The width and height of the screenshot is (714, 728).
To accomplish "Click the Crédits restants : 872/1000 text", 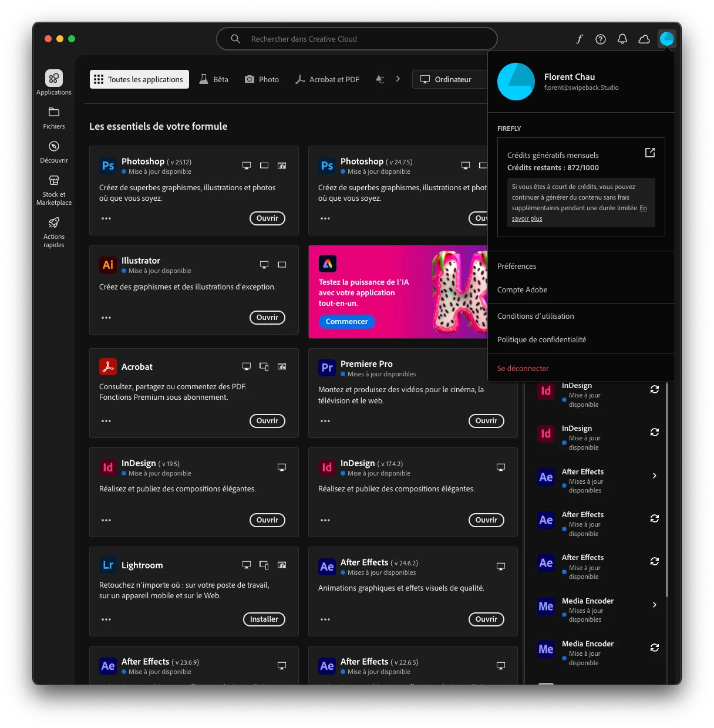I will click(553, 168).
